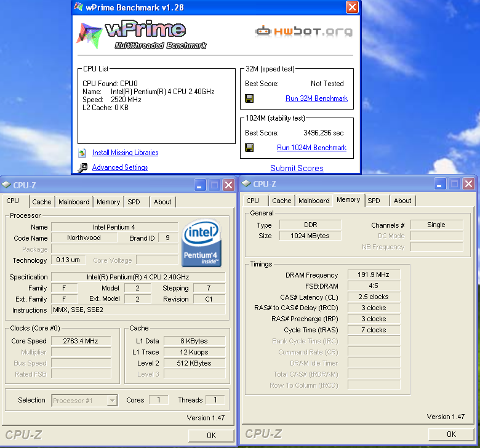Click the Intel Pentium 4 inside badge
This screenshot has height=448, width=480.
(201, 243)
